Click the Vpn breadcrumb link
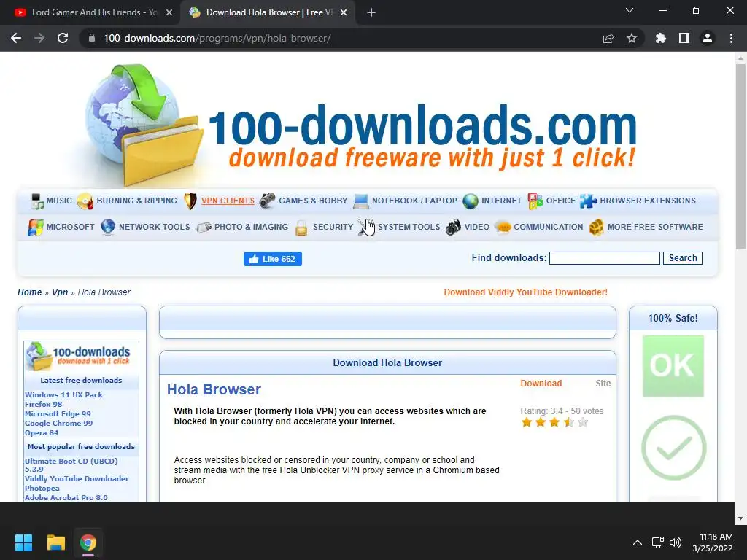The image size is (747, 560). pos(60,292)
